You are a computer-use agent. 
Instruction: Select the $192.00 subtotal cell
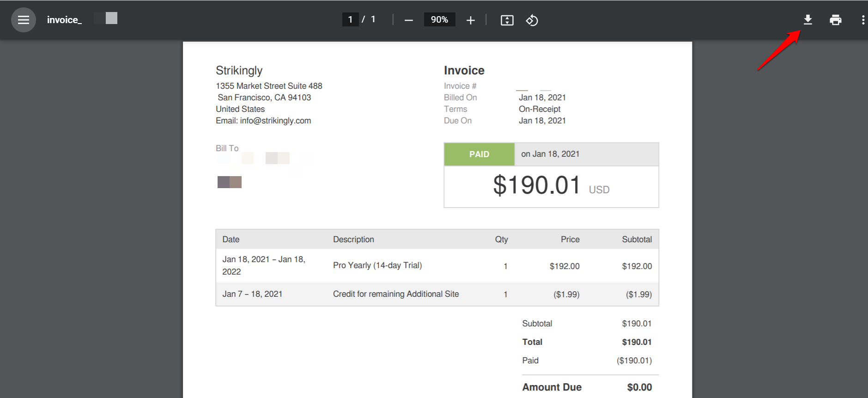coord(637,266)
